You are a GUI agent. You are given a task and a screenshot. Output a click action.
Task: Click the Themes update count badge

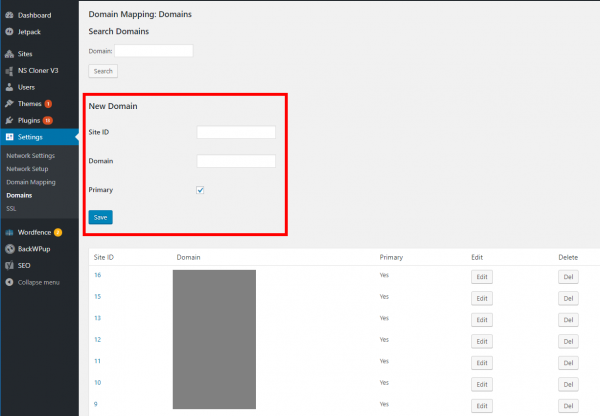[x=48, y=104]
